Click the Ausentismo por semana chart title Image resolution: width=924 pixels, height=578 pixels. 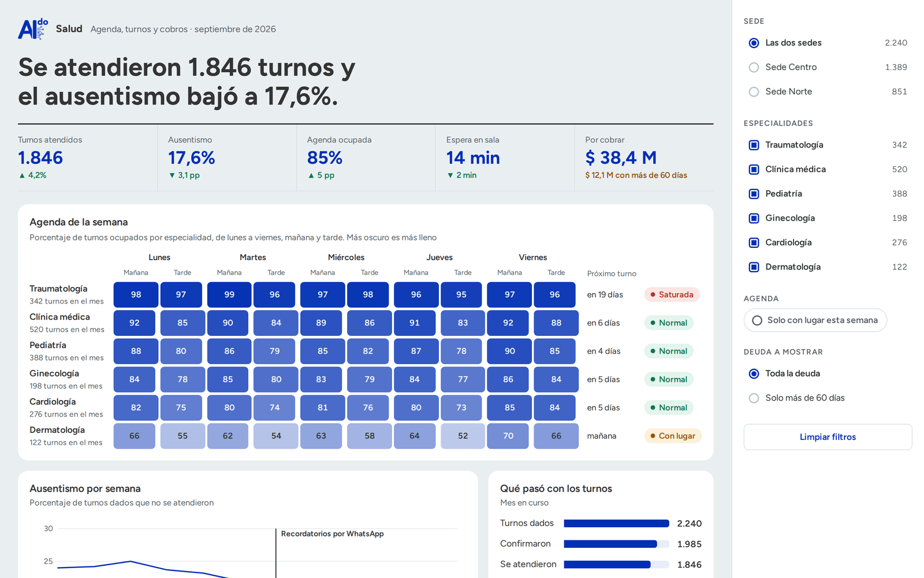85,488
